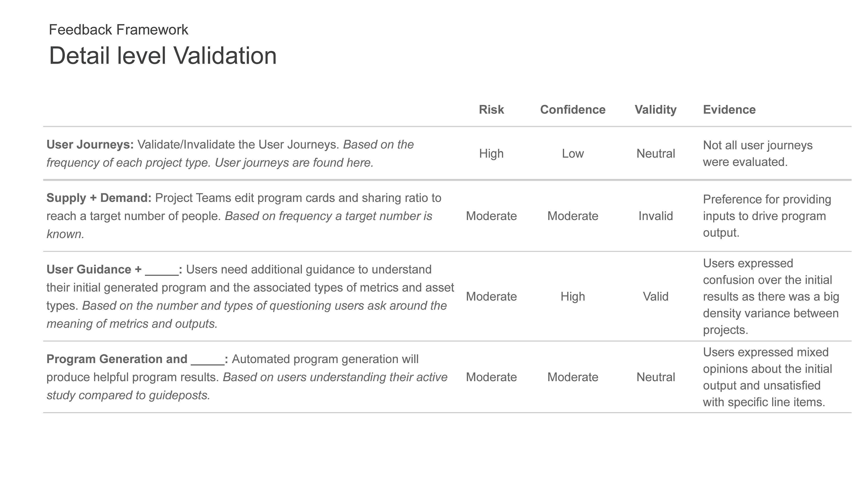The height and width of the screenshot is (488, 868).
Task: Click the Invalid validity cell
Action: (655, 216)
